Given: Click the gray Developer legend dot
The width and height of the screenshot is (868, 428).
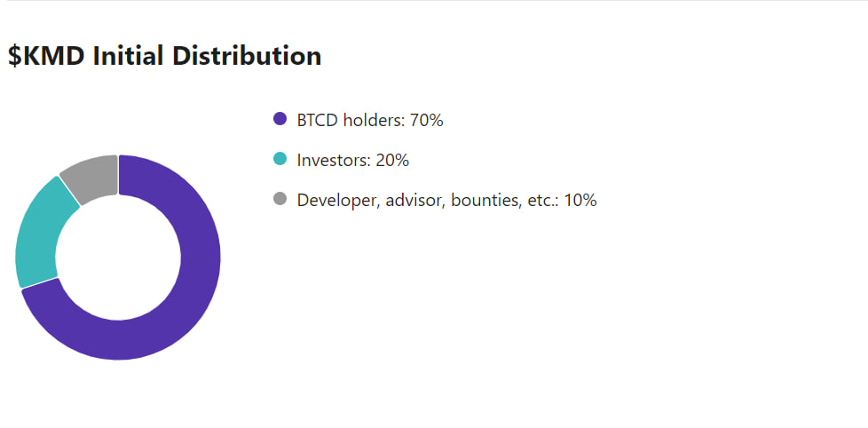Looking at the screenshot, I should [280, 199].
